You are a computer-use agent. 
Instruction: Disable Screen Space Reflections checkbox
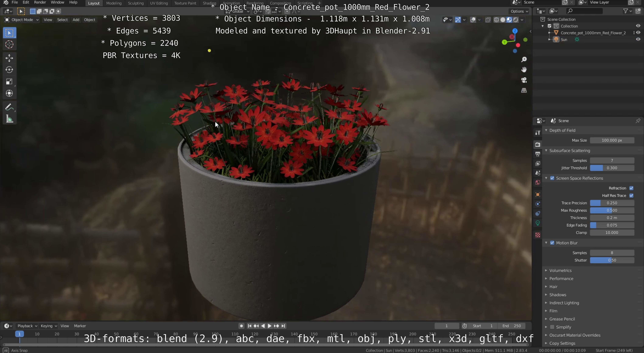(552, 178)
